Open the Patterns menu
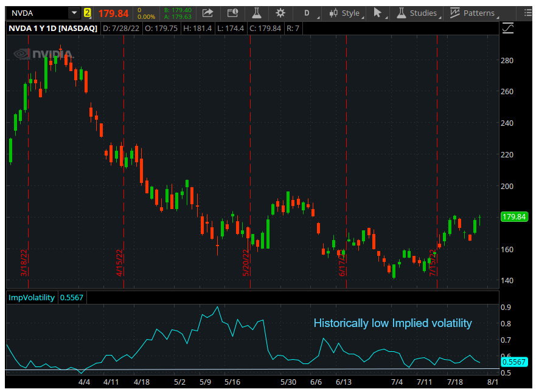The image size is (539, 392). [473, 13]
